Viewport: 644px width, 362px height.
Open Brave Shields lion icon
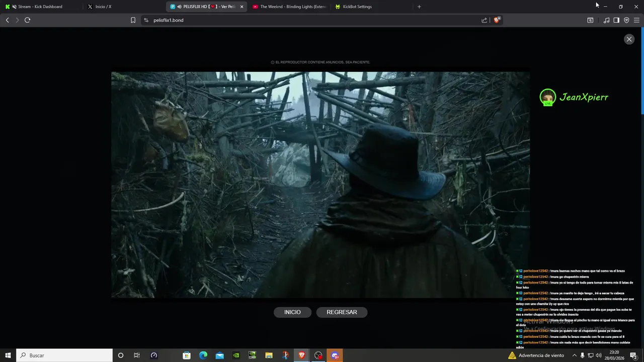[497, 20]
